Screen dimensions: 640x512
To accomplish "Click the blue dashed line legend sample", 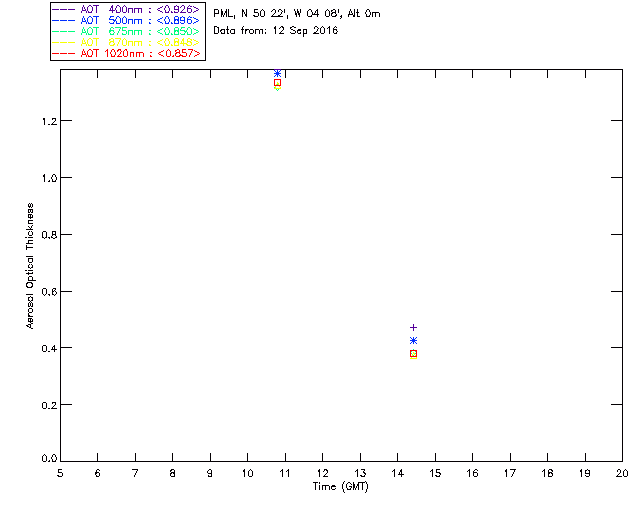I will click(64, 20).
